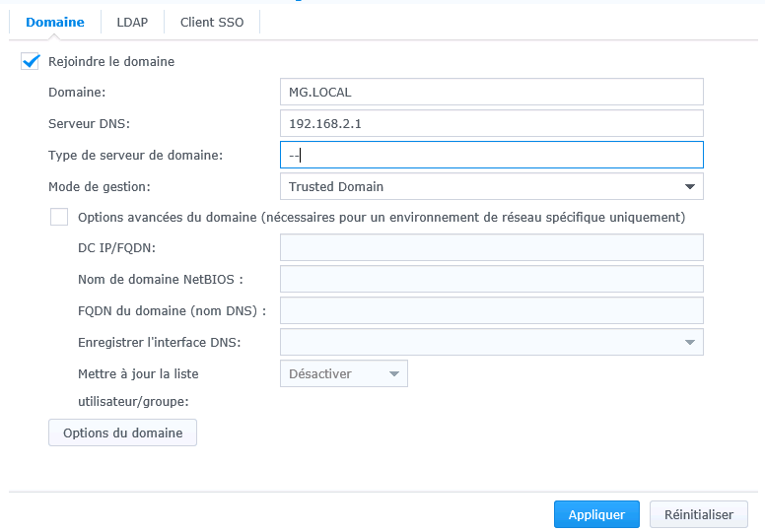
Task: Uncheck the Rejoindre le domaine checkbox
Action: [30, 61]
